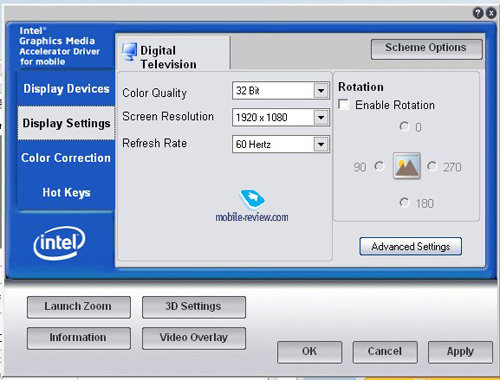Expand the Screen Resolution dropdown
500x380 pixels.
coord(321,117)
